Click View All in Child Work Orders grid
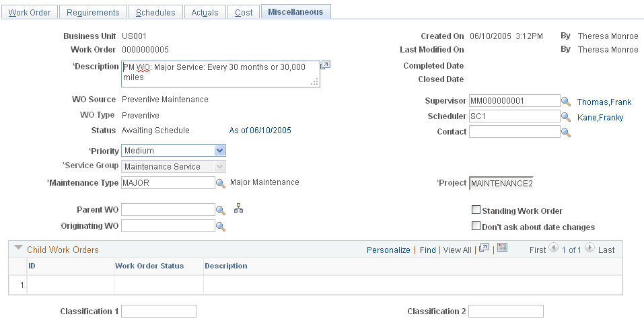 [x=457, y=250]
